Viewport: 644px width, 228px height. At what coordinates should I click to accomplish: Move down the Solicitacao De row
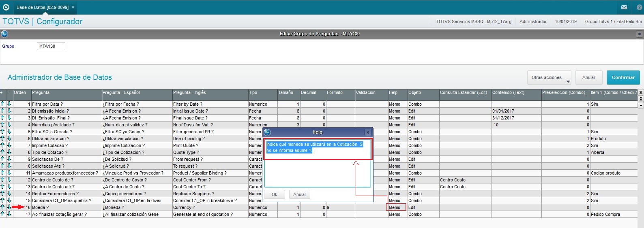tap(9, 159)
